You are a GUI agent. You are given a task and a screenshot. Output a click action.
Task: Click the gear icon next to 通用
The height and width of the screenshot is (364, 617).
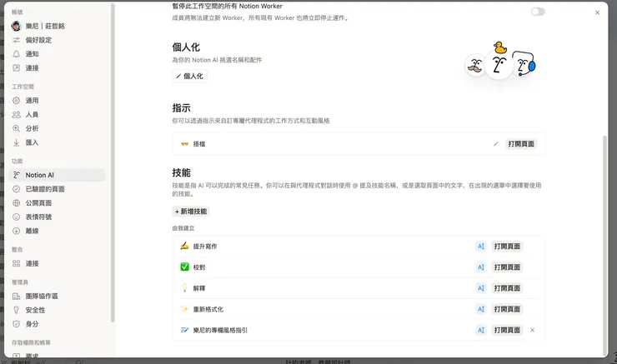(16, 101)
